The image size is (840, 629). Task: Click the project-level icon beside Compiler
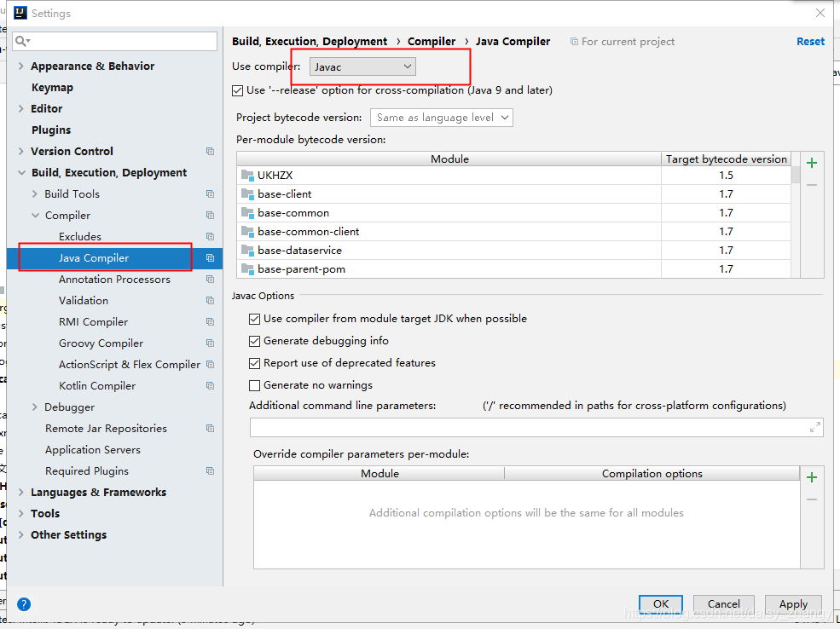pos(210,215)
